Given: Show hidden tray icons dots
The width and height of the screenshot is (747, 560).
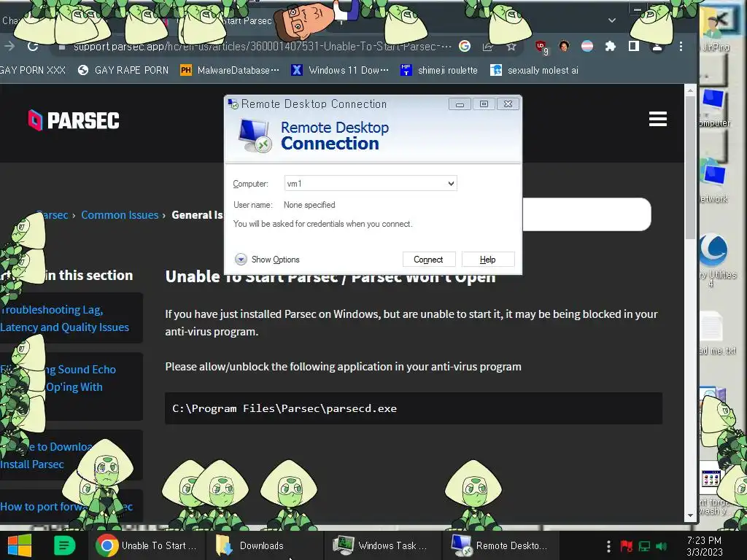Looking at the screenshot, I should (608, 546).
